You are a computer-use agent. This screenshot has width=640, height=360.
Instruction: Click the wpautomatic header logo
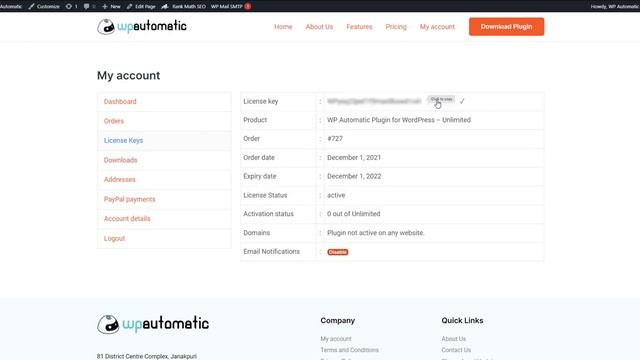[x=142, y=27]
